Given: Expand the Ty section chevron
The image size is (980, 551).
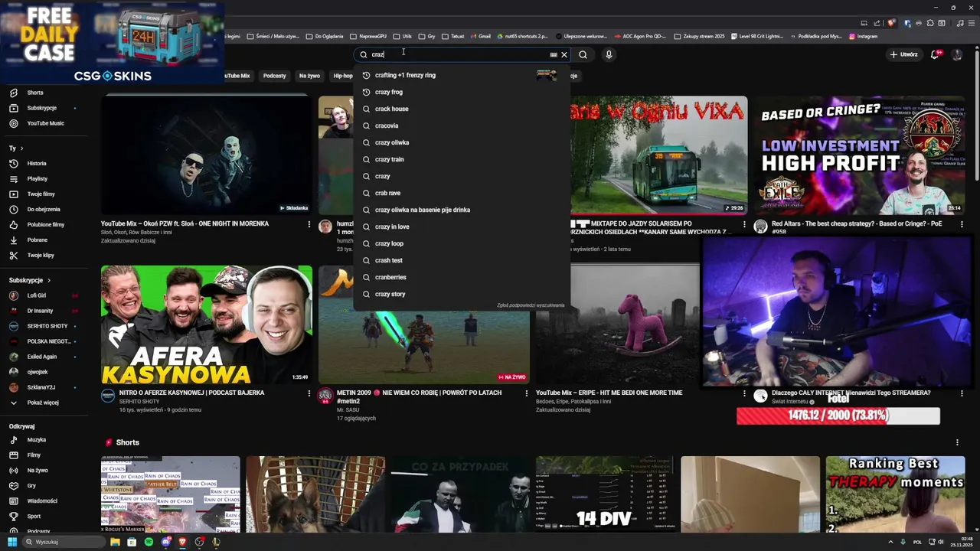Looking at the screenshot, I should (x=21, y=148).
